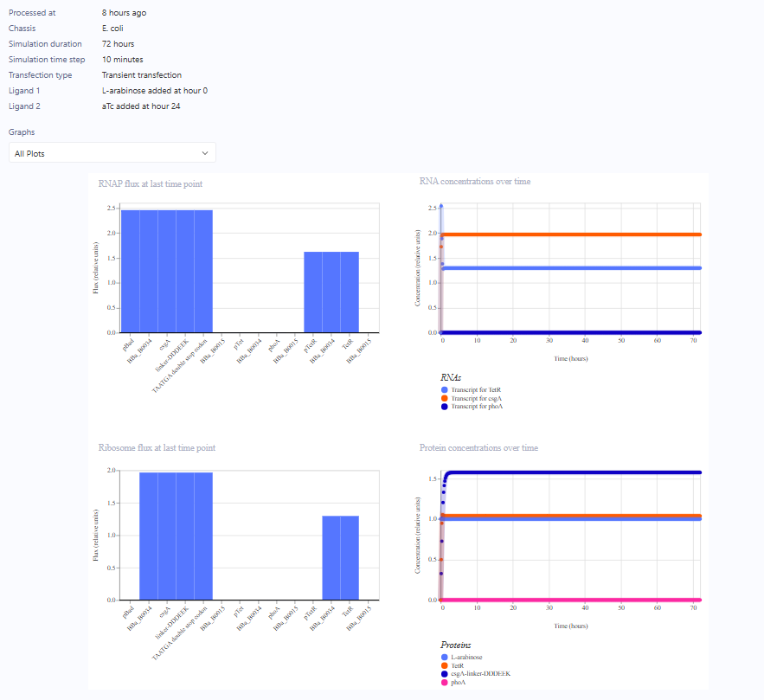The image size is (764, 700).
Task: Click the 'Proteins' legend heading
Action: (x=456, y=645)
